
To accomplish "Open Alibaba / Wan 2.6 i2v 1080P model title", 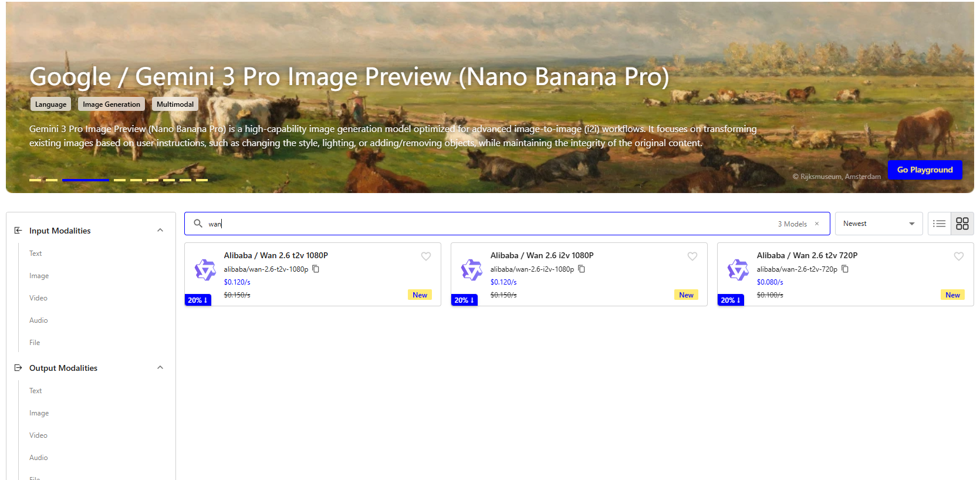I will coord(542,255).
